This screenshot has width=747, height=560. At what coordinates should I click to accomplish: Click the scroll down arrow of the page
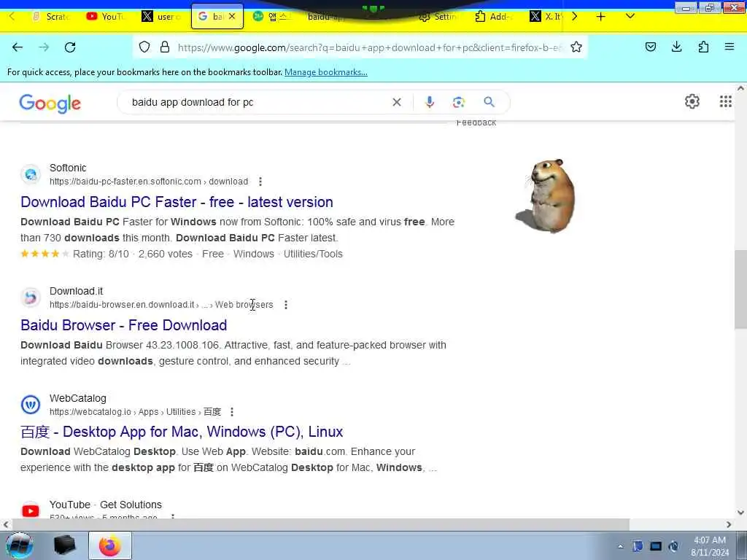[740, 513]
